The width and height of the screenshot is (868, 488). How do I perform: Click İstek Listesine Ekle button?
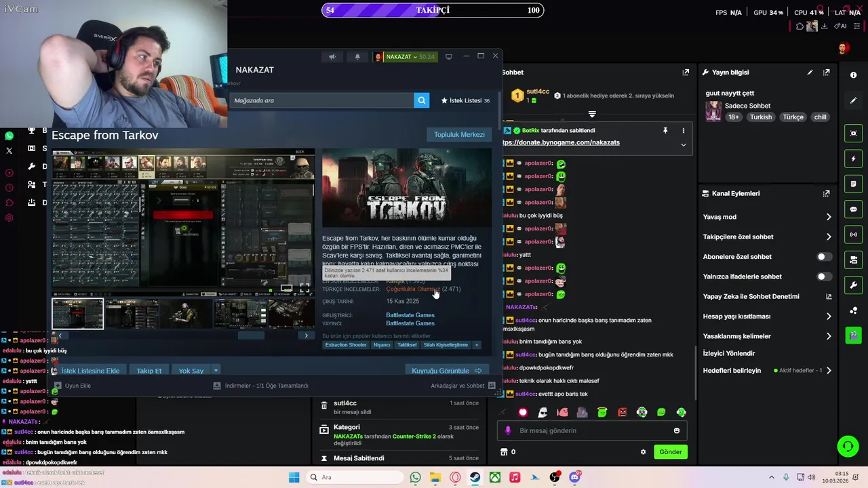(90, 371)
